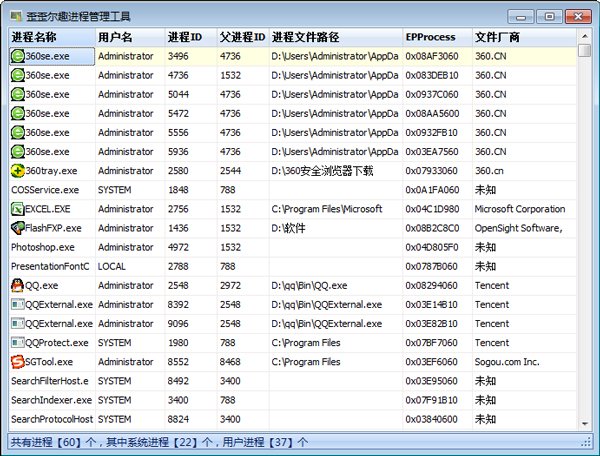Sort by 进程ID column header
This screenshot has width=600, height=456.
(x=191, y=37)
